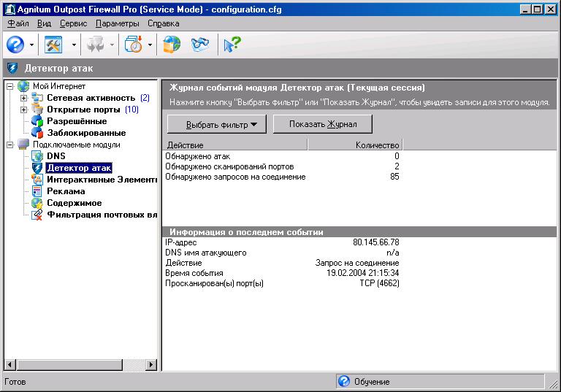Click the Обучение status bar icon
Viewport: 561px width, 392px height.
pyautogui.click(x=344, y=381)
